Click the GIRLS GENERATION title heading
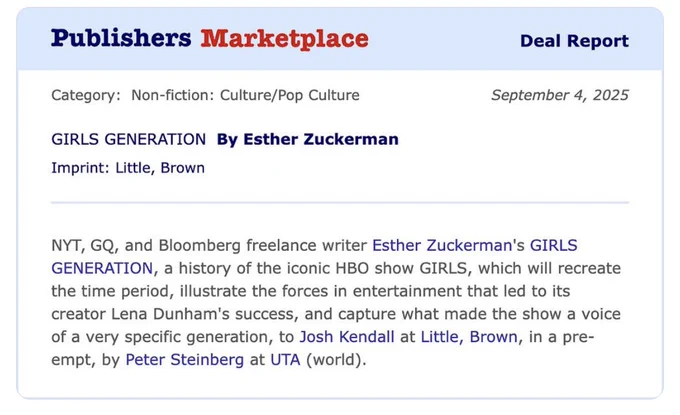 (128, 140)
